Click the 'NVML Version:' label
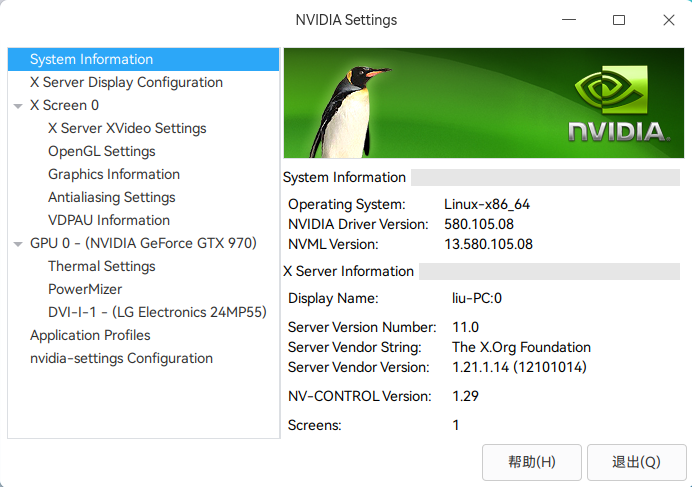The width and height of the screenshot is (692, 487). click(x=333, y=244)
